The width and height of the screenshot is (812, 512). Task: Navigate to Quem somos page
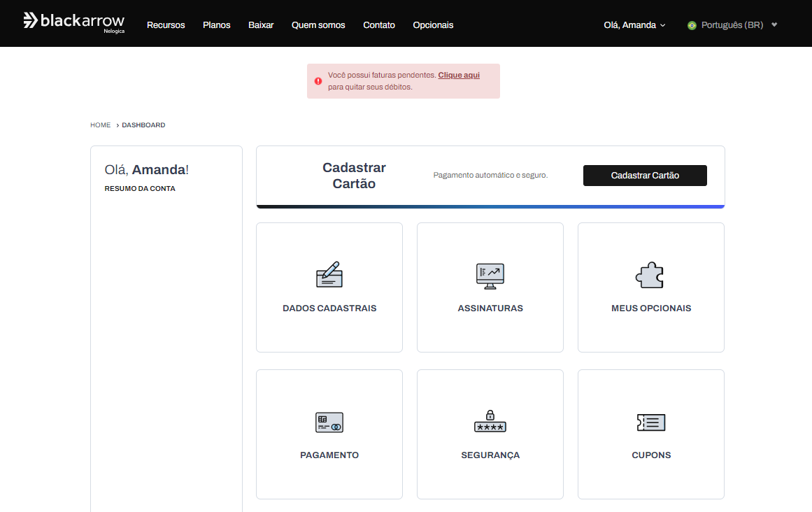[x=318, y=25]
